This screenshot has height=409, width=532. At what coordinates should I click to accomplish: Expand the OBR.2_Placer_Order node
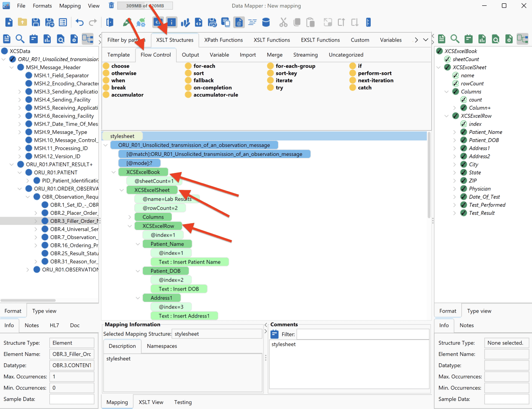pyautogui.click(x=36, y=213)
